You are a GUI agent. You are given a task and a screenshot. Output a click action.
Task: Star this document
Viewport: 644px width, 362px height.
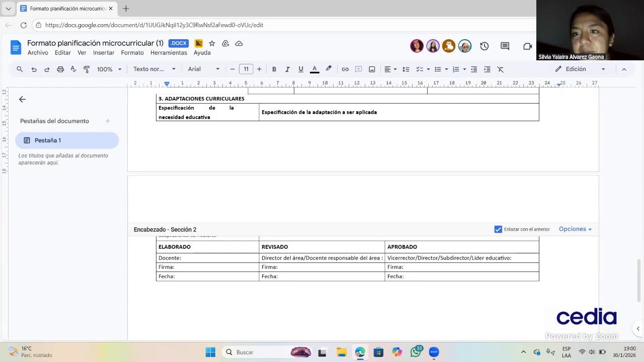[212, 44]
